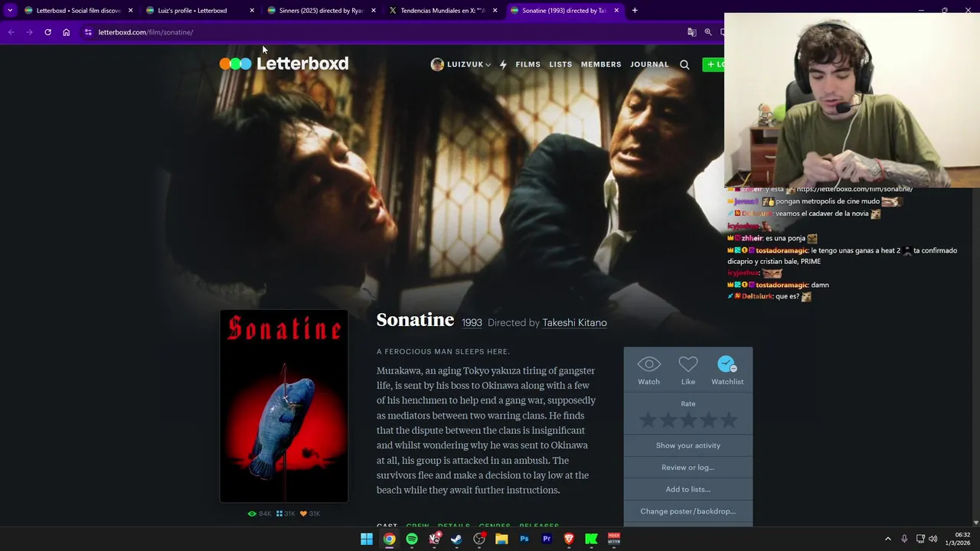Screen dimensions: 980x551
Task: Open the search magnifier in Letterboxd header
Action: click(684, 64)
